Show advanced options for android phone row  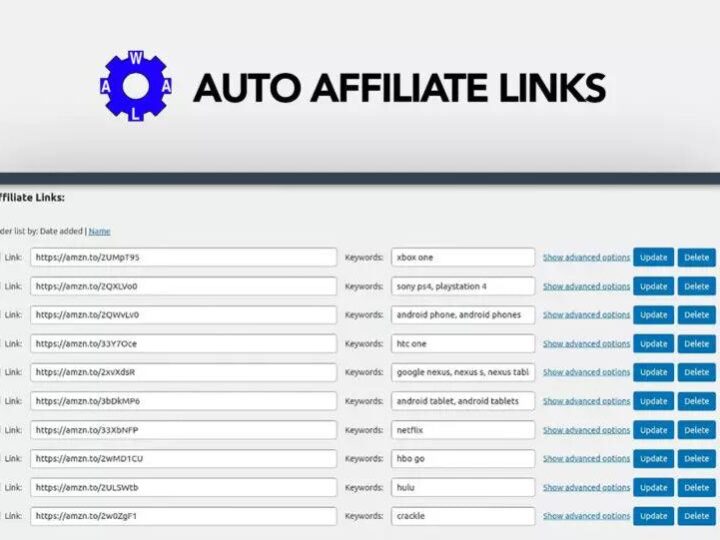(x=586, y=315)
